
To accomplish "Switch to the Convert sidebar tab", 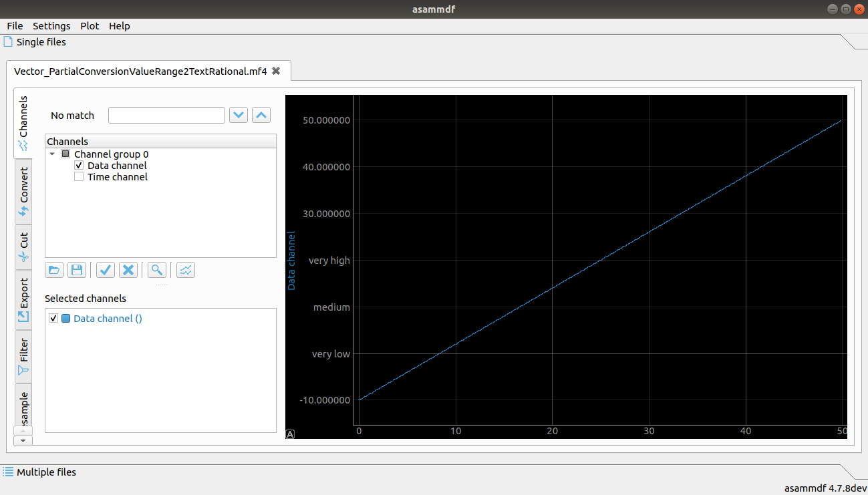I will [23, 192].
